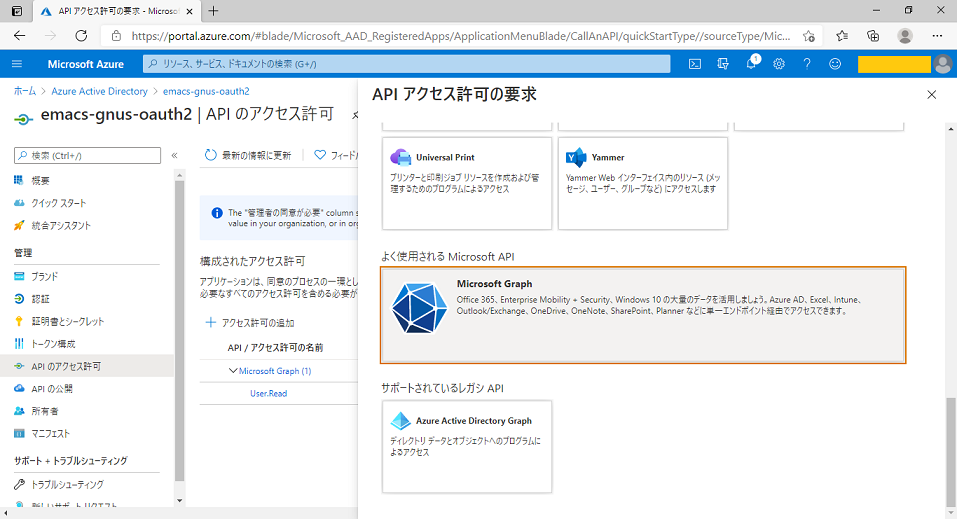The image size is (957, 519).
Task: Open the Microsoft Graph (1) link
Action: click(x=275, y=371)
